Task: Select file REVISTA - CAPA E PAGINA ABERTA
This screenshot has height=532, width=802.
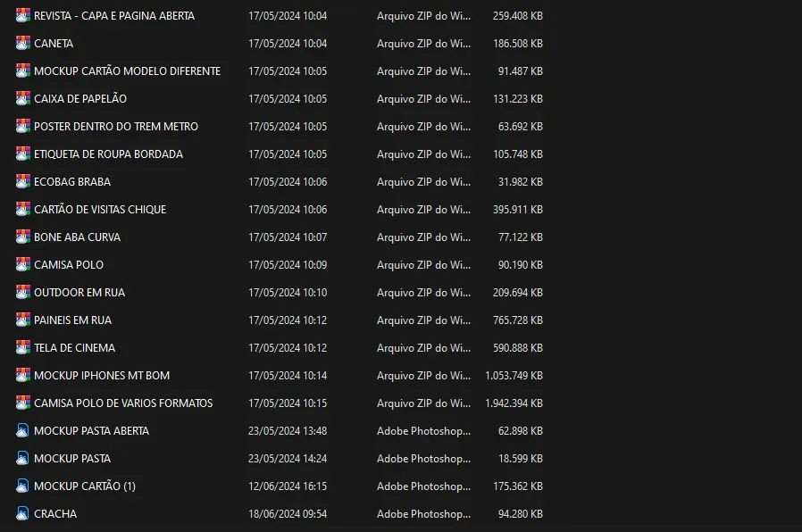Action: [x=114, y=16]
